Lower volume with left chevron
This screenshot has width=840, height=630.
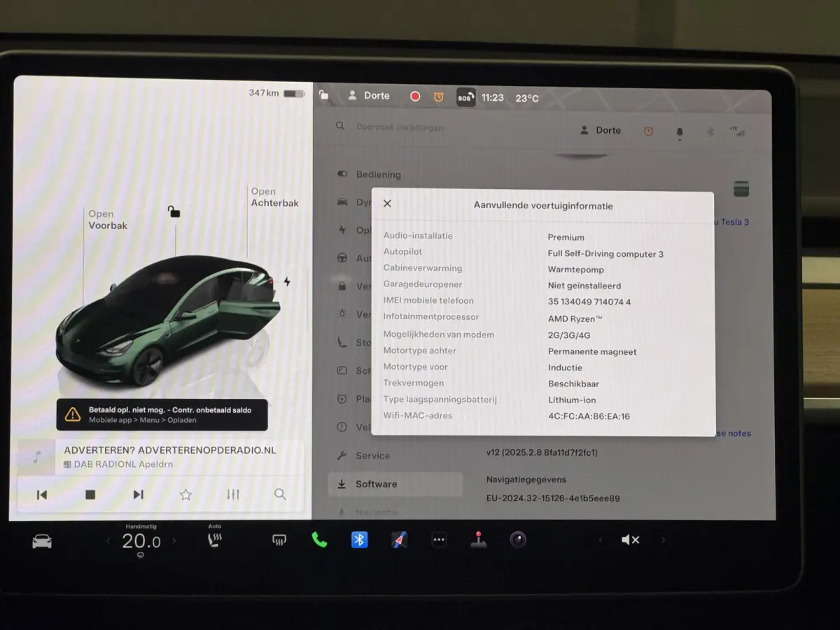pos(600,540)
